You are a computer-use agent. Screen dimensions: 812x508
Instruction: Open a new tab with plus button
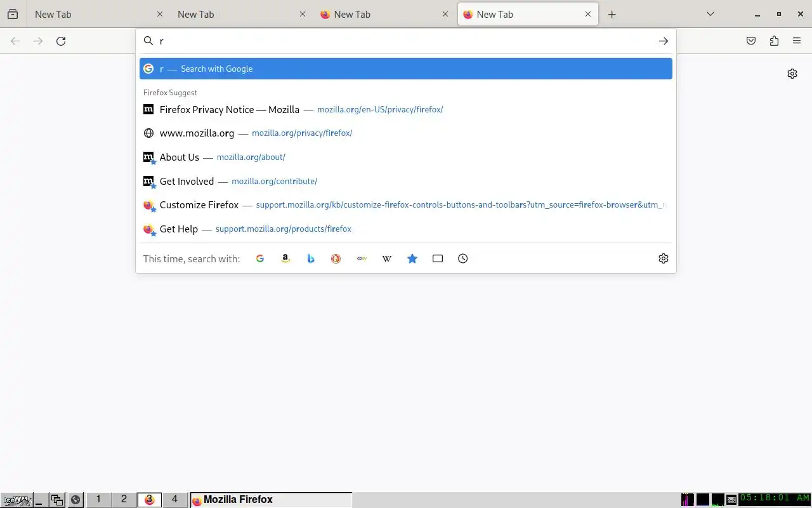pyautogui.click(x=612, y=14)
